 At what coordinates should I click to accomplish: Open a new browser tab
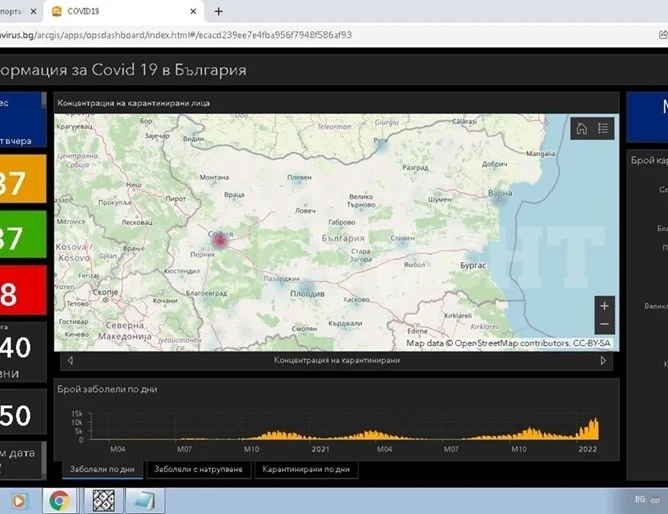(219, 11)
